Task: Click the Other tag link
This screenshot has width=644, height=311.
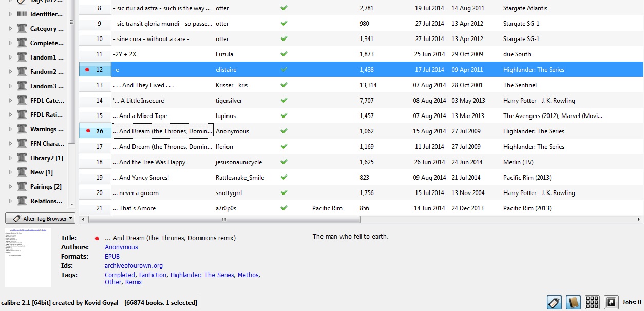Action: (113, 282)
